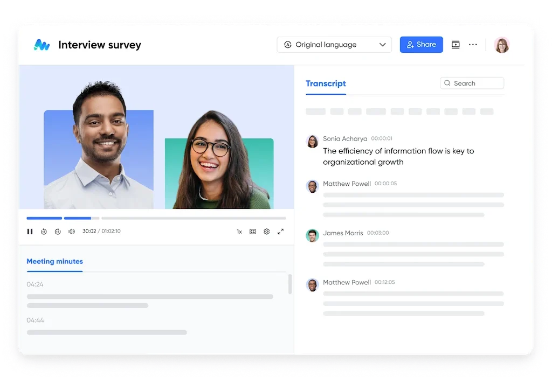Viewport: 552px width, 392px height.
Task: Open the three-dot more options menu
Action: tap(473, 45)
